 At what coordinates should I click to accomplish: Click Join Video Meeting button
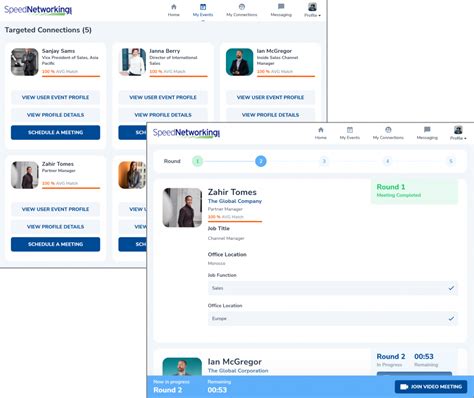431,387
